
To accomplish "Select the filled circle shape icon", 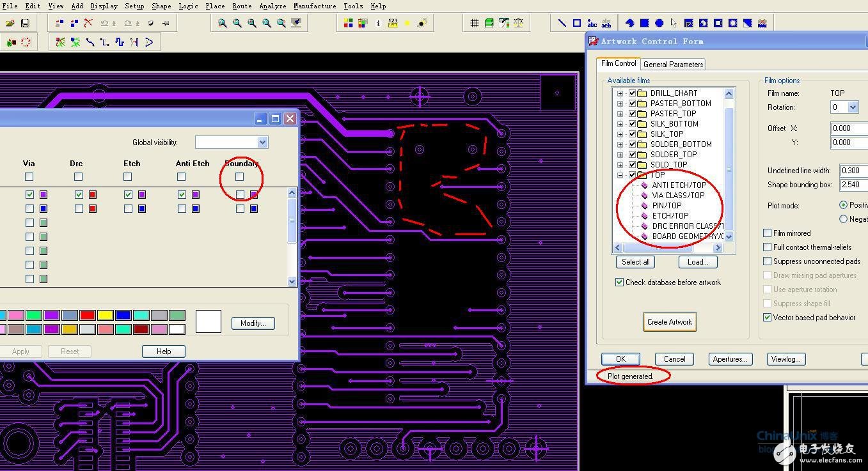I will pyautogui.click(x=659, y=23).
